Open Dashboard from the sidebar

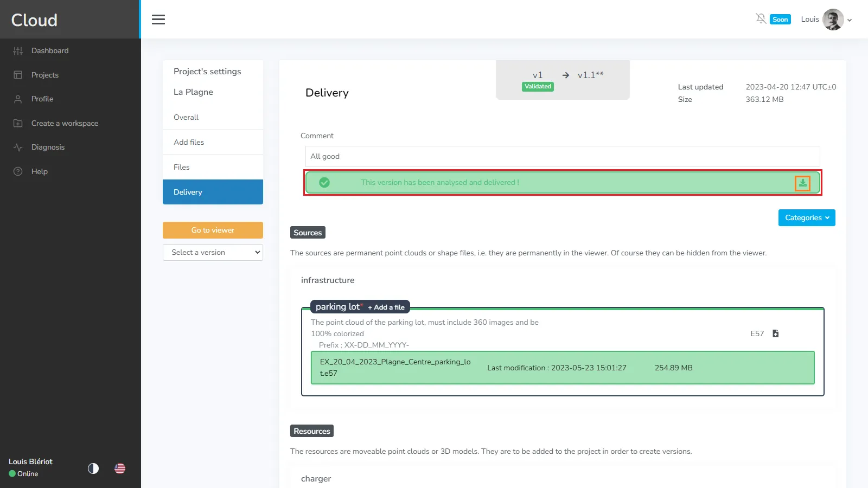tap(50, 51)
